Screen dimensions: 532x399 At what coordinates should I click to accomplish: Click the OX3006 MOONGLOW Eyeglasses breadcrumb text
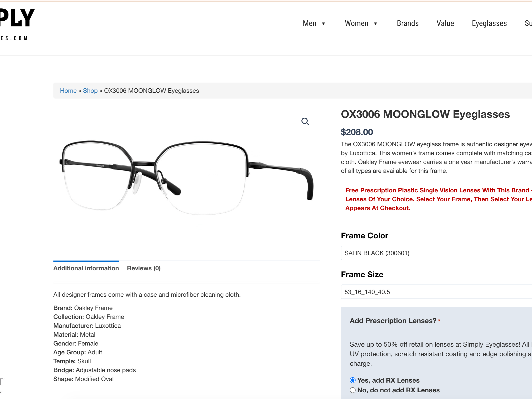pyautogui.click(x=152, y=91)
